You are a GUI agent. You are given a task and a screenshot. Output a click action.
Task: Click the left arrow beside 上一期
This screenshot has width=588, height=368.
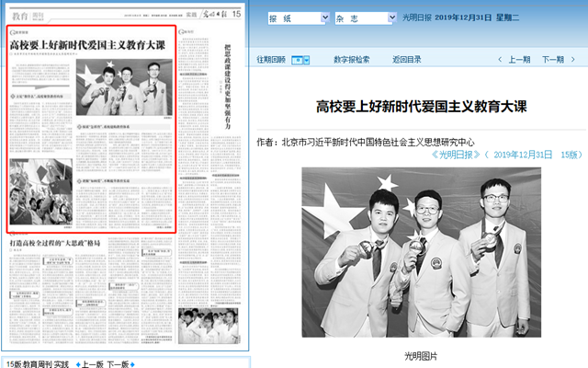coord(501,60)
